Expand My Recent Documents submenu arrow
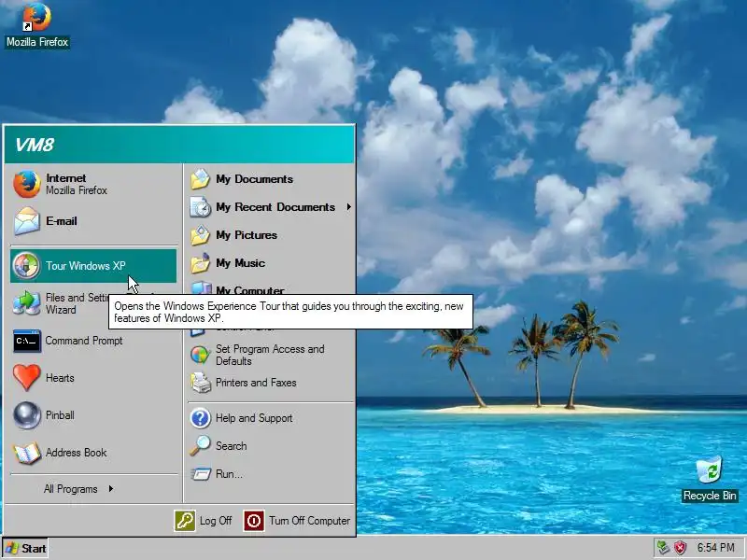 pyautogui.click(x=349, y=207)
